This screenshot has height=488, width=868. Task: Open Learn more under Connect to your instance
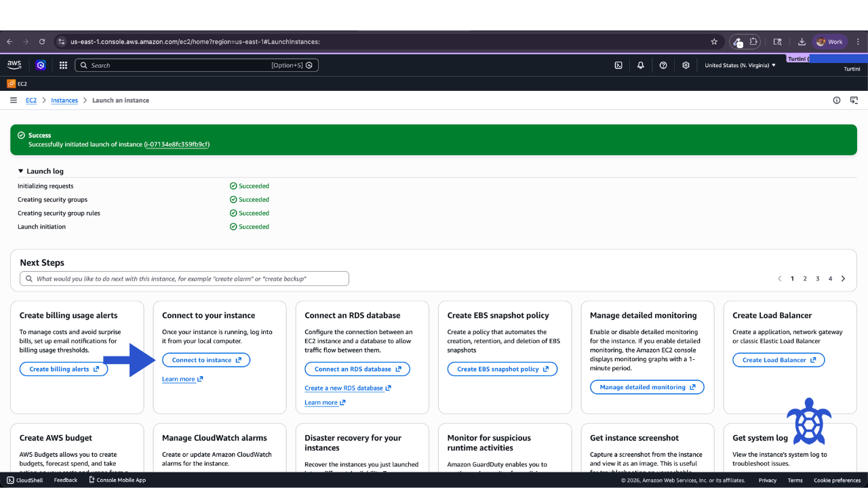[x=182, y=379]
